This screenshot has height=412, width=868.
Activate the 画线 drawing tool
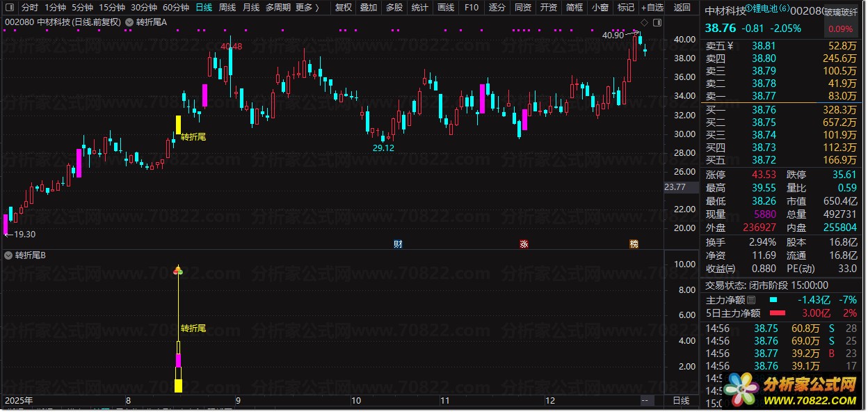coord(446,8)
